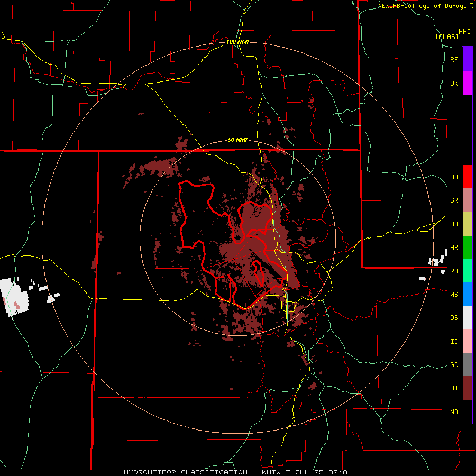Click the white DS legend color swatch
The width and height of the screenshot is (476, 476).
[x=467, y=317]
